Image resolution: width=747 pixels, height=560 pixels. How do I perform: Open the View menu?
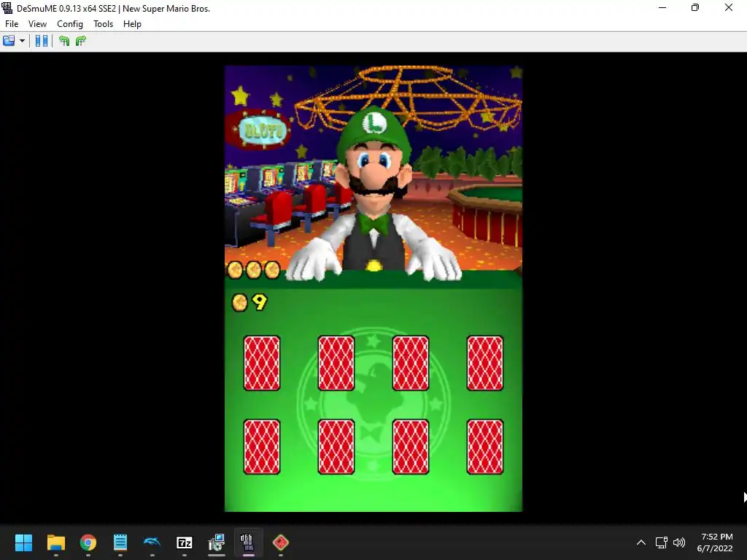[37, 24]
